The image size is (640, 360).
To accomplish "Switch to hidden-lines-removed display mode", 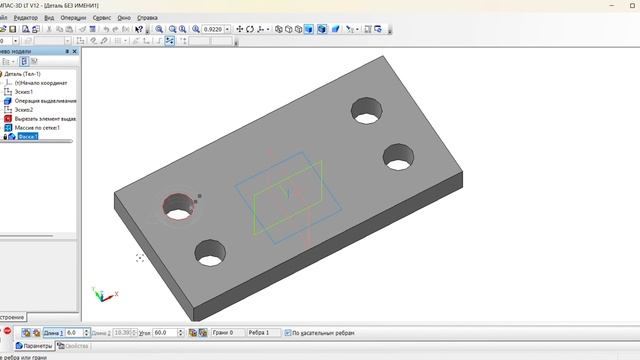I will (289, 29).
